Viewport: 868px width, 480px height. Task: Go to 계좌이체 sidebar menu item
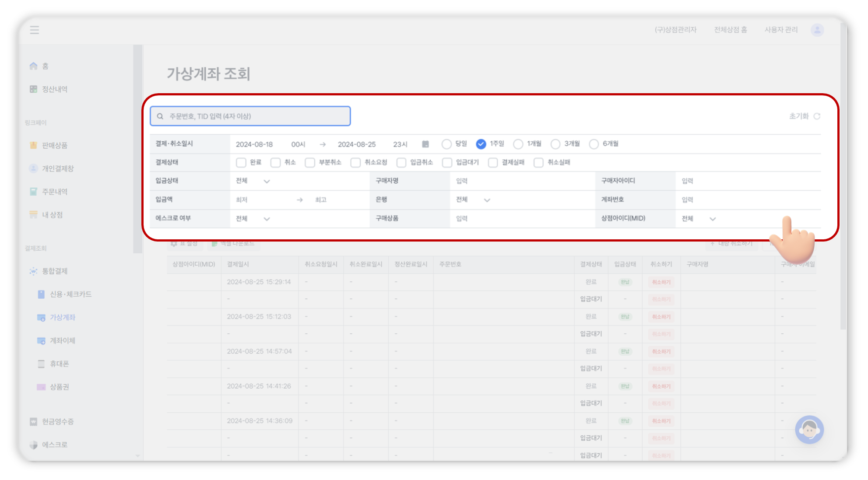point(63,341)
